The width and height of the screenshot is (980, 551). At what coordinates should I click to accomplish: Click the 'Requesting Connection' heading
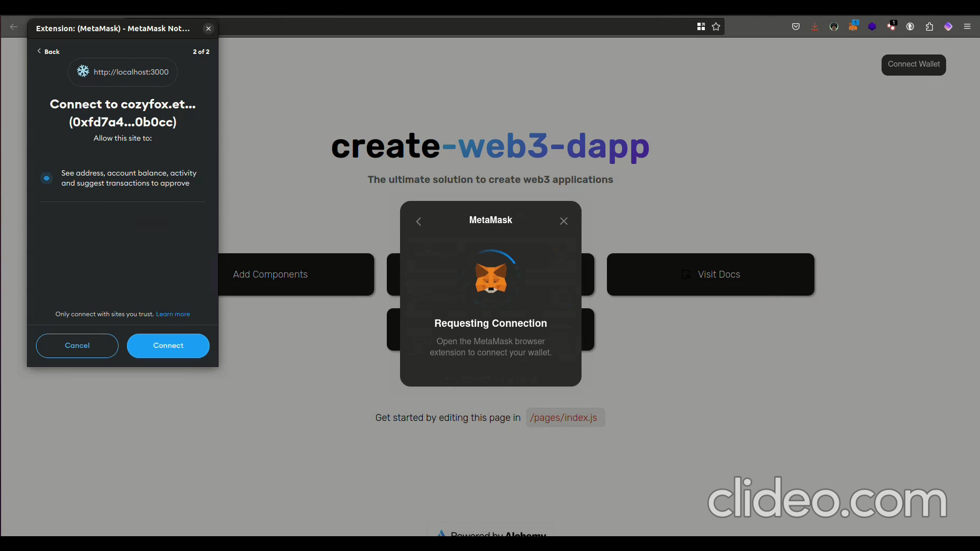[x=491, y=323]
